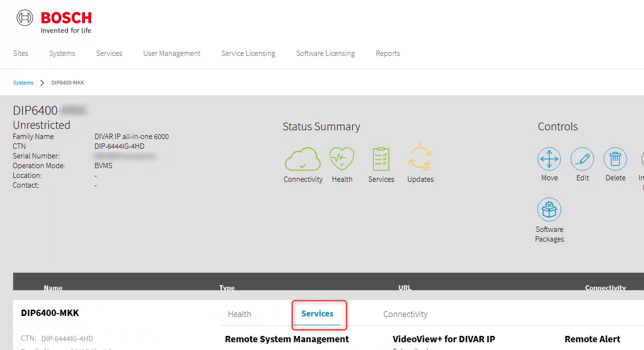
Task: Click the Move control icon
Action: click(x=549, y=159)
